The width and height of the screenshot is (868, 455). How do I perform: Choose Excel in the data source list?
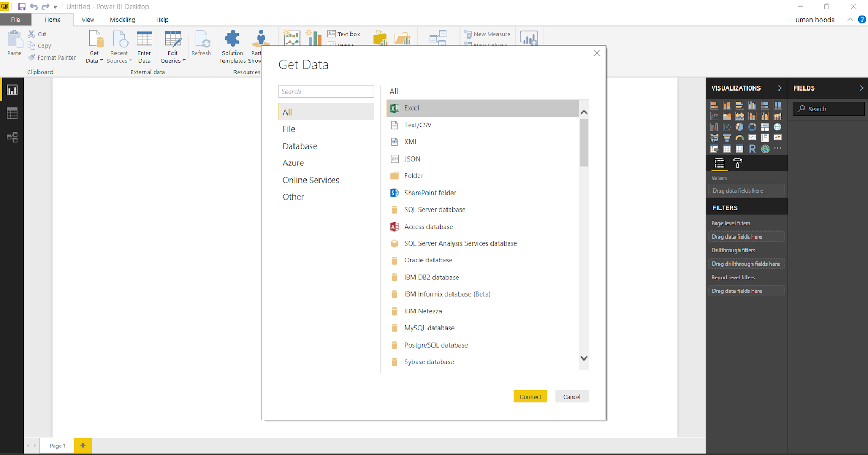483,108
